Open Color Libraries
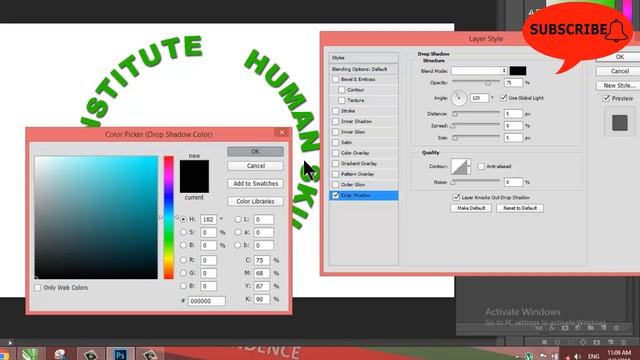Viewport: 640px width, 360px height. click(256, 201)
